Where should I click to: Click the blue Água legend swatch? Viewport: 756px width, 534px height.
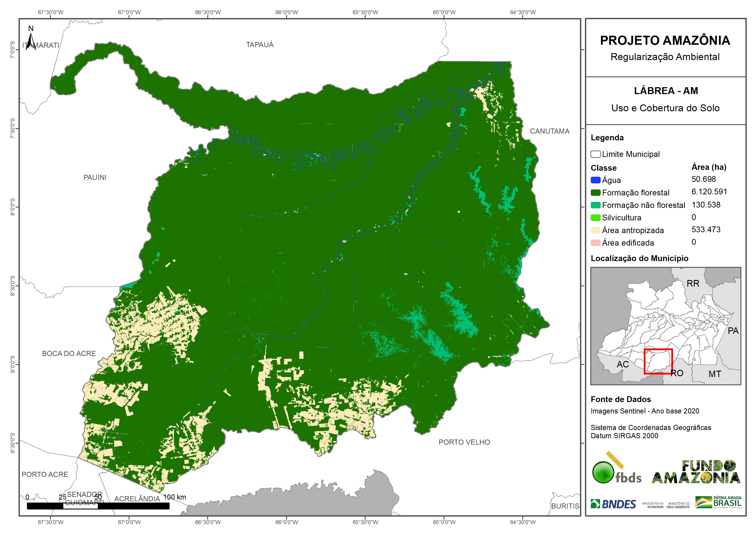pos(595,180)
